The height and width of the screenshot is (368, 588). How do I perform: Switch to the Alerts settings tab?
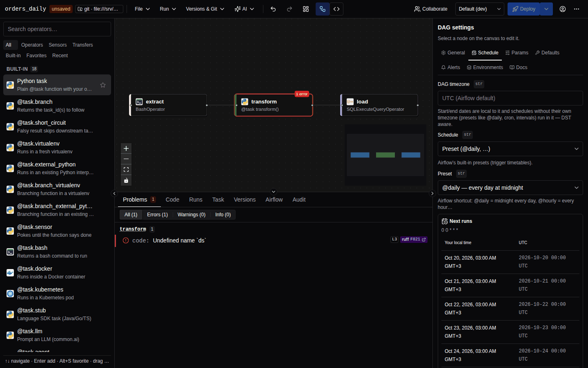pyautogui.click(x=450, y=67)
